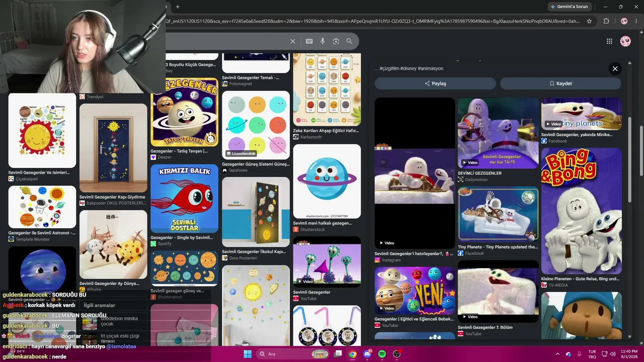This screenshot has width=644, height=362.
Task: Open the Tiny Planets sofa thumbnail
Action: pos(498,215)
